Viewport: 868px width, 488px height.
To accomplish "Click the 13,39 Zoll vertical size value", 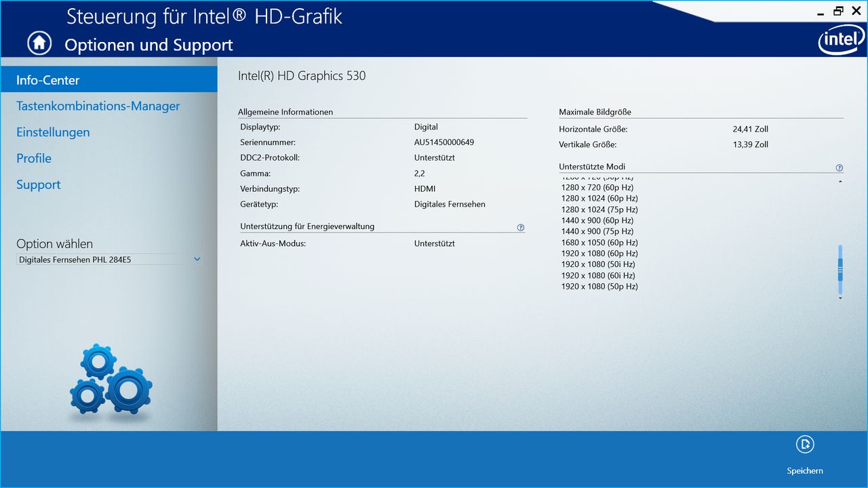I will coord(751,144).
